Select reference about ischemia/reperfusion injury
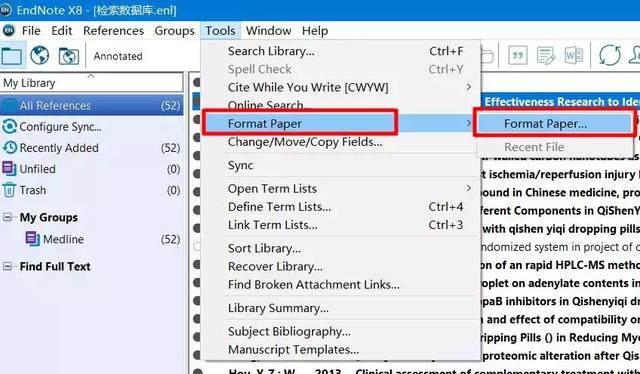 (560, 174)
